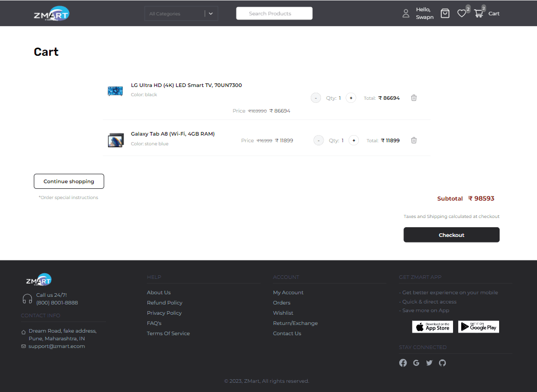The height and width of the screenshot is (392, 537).
Task: Open Refund Policy link in footer
Action: tap(164, 303)
